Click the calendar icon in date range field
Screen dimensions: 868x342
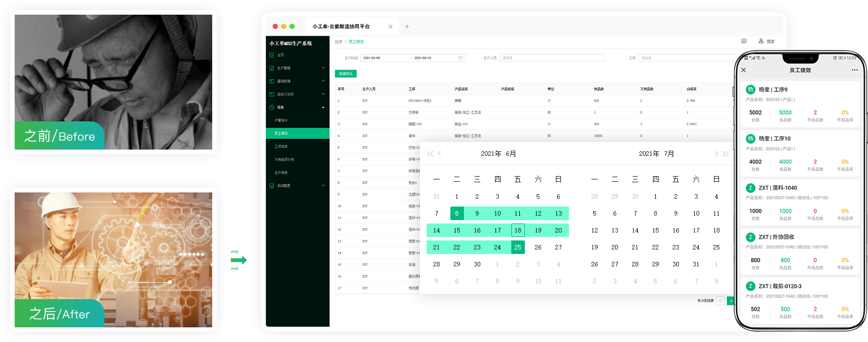(461, 58)
